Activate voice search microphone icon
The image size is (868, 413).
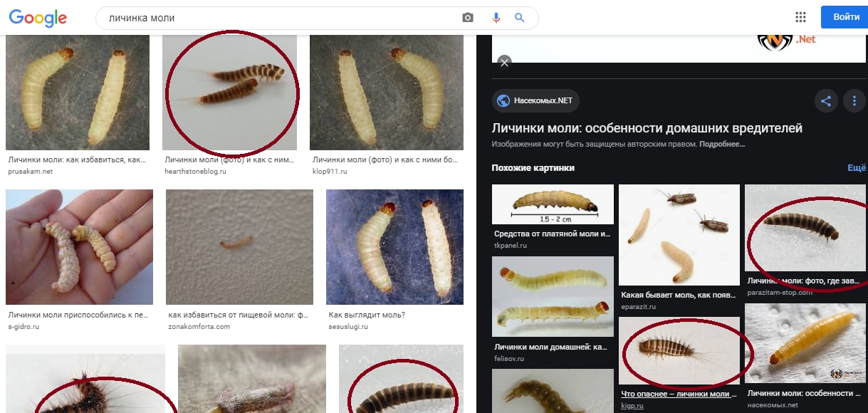[x=496, y=18]
